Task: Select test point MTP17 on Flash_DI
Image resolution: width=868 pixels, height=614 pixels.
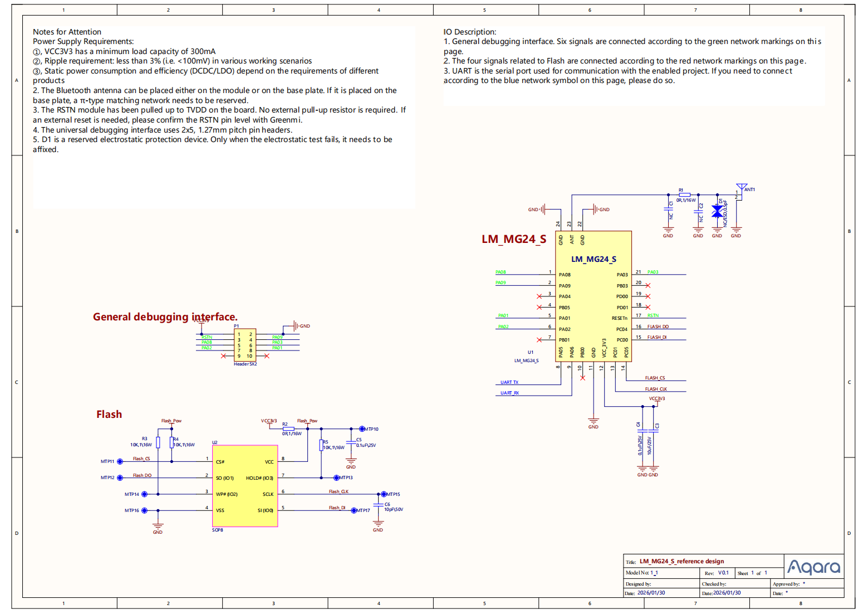Action: 354,510
